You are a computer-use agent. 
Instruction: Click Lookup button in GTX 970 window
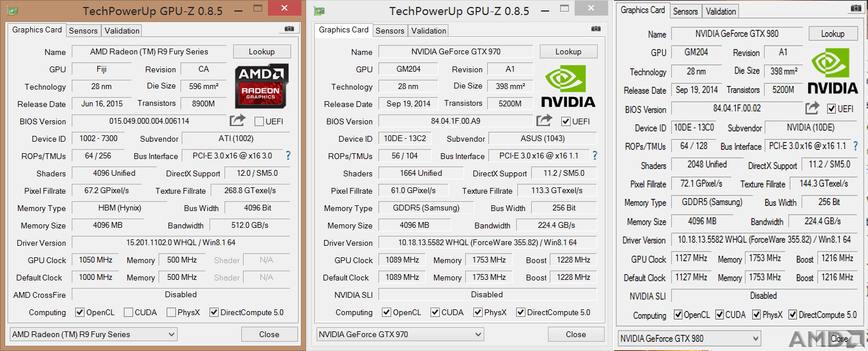pyautogui.click(x=568, y=51)
